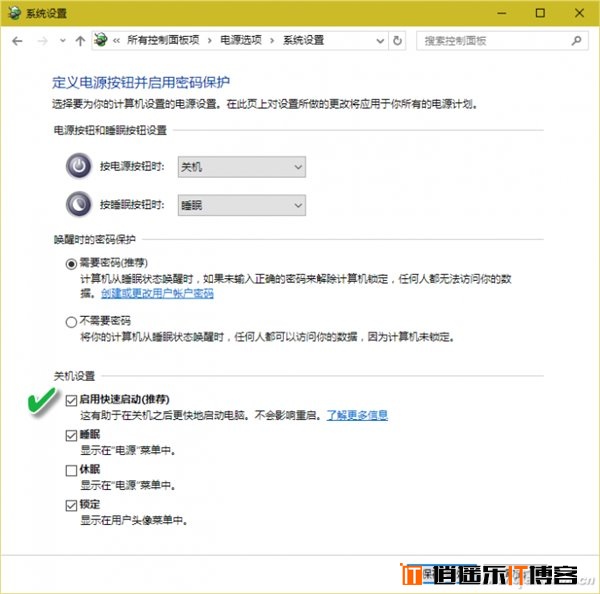Go back with the left arrow
This screenshot has width=600, height=594.
tap(17, 41)
